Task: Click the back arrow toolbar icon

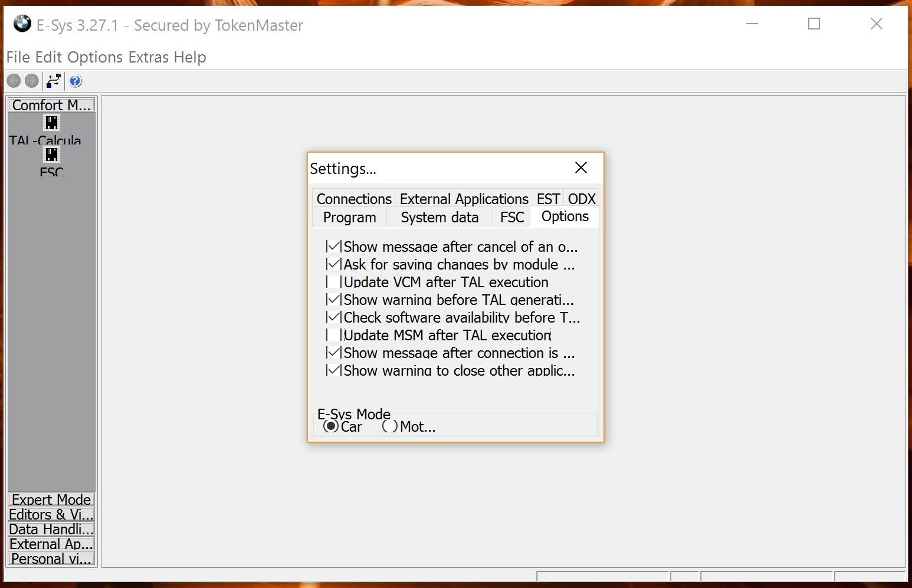Action: coord(14,81)
